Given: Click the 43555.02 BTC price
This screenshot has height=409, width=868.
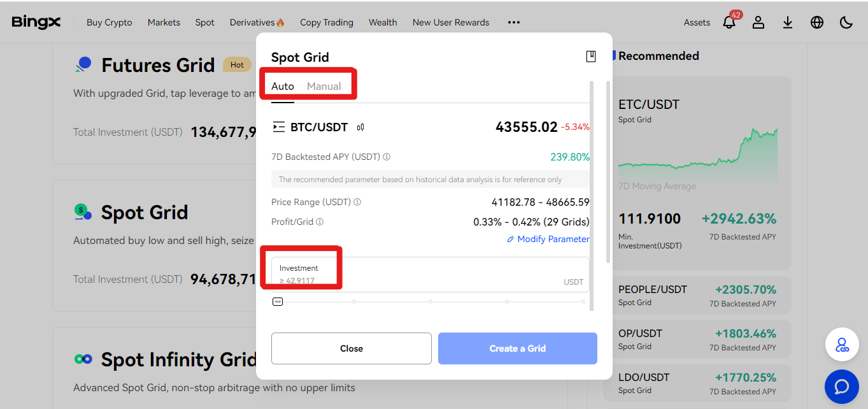Looking at the screenshot, I should pyautogui.click(x=527, y=127).
